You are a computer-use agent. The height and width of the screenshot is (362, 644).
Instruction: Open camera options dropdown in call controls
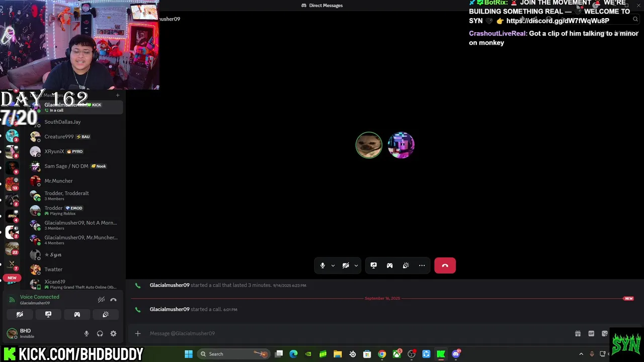tap(356, 265)
